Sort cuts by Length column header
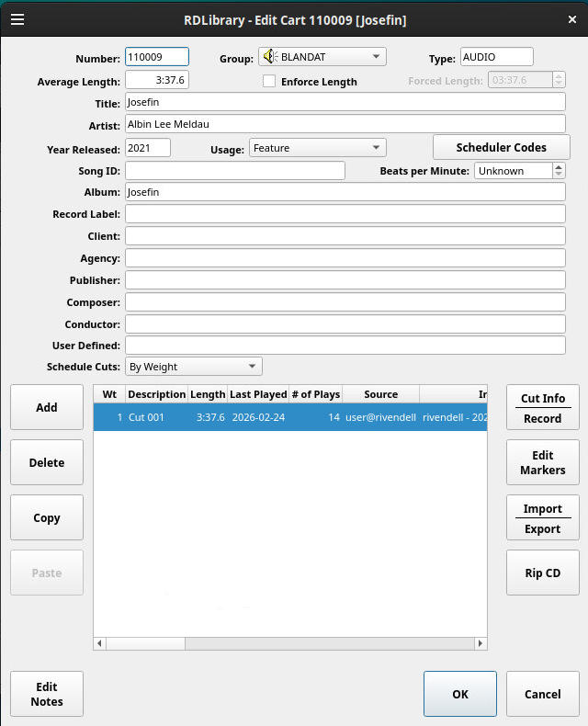Viewport: 588px width, 726px height. (x=208, y=394)
